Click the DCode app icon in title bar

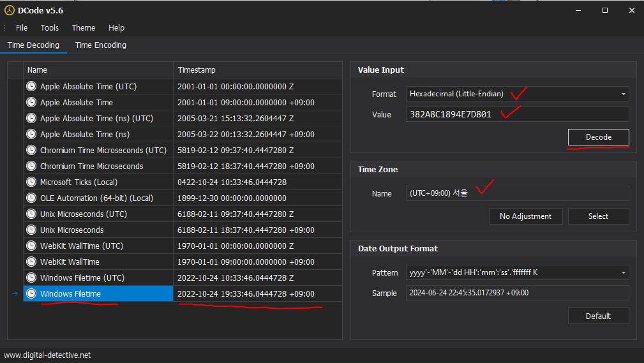(x=10, y=11)
